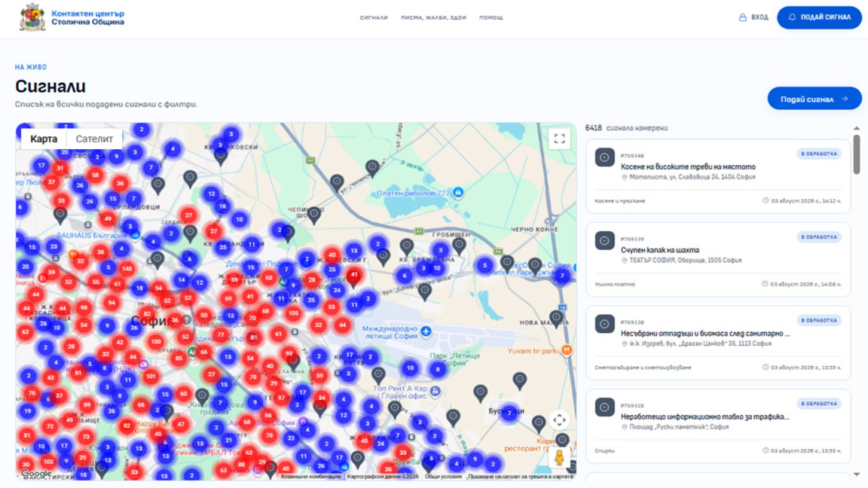Click the 6418 сигнала намерени count text
The height and width of the screenshot is (488, 868).
pyautogui.click(x=626, y=128)
